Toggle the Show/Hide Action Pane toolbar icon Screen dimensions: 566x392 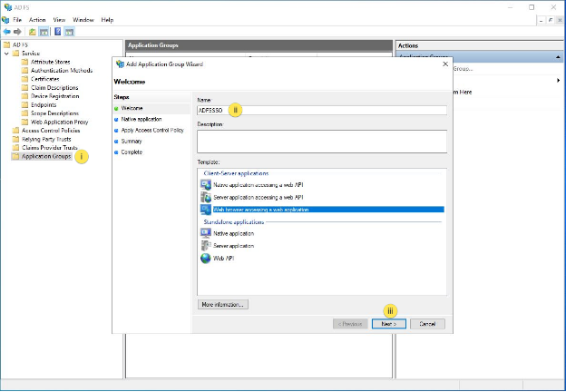coord(69,30)
